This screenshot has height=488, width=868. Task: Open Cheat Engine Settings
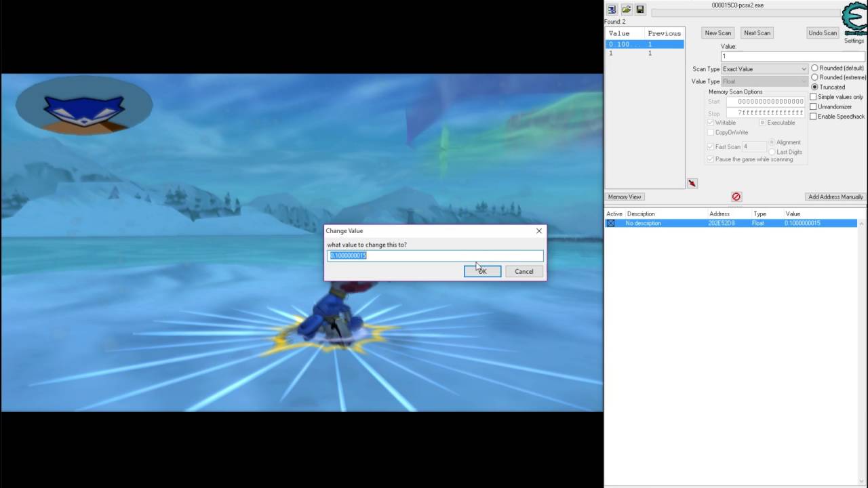854,41
